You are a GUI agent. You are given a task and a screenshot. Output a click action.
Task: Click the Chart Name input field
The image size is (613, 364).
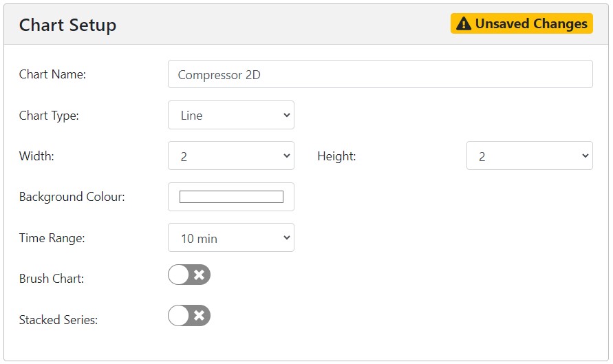pos(380,74)
